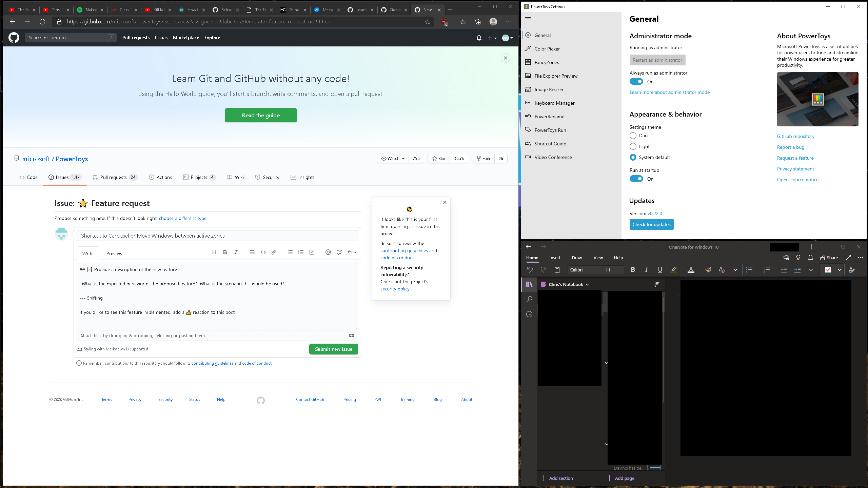Click OneNote Underline button

point(660,270)
